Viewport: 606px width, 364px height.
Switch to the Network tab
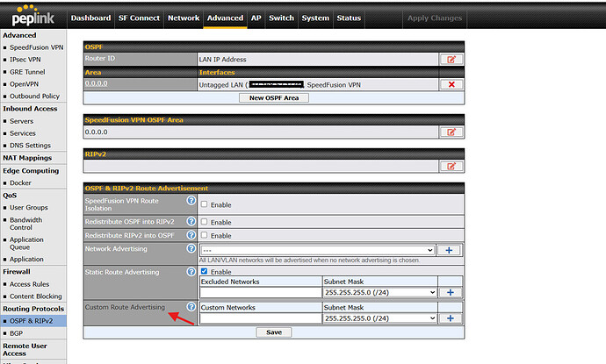point(184,18)
